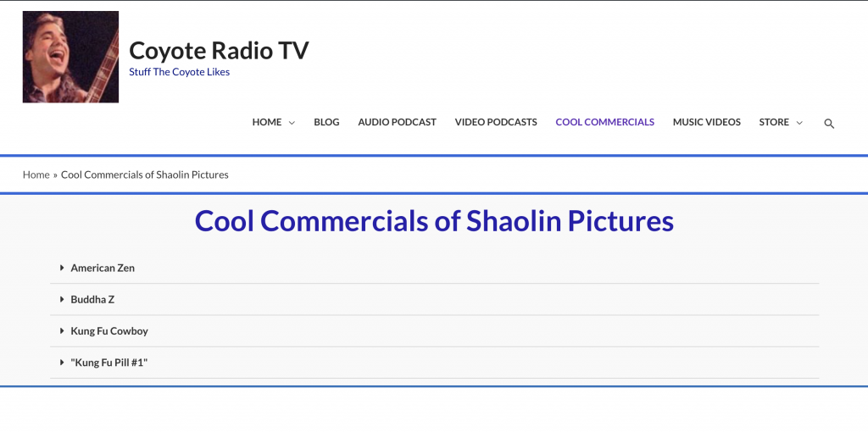
Task: Open the Coyote Radio TV site title
Action: [x=219, y=50]
